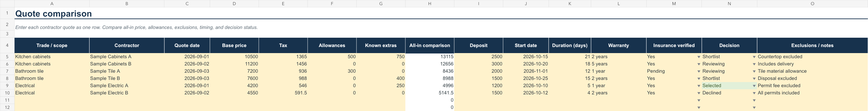868x111 pixels.
Task: Select the Contractor header cell
Action: pyautogui.click(x=127, y=45)
